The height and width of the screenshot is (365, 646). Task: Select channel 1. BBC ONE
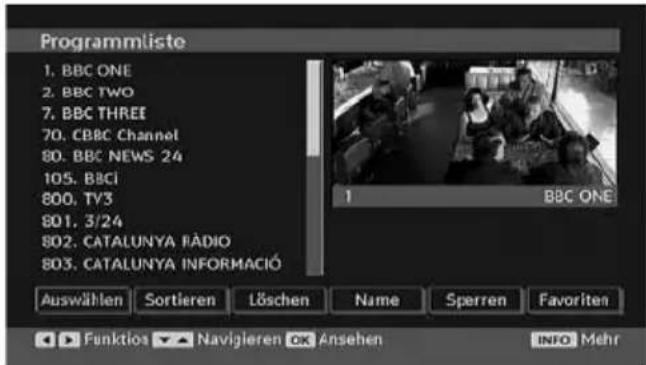(x=87, y=71)
